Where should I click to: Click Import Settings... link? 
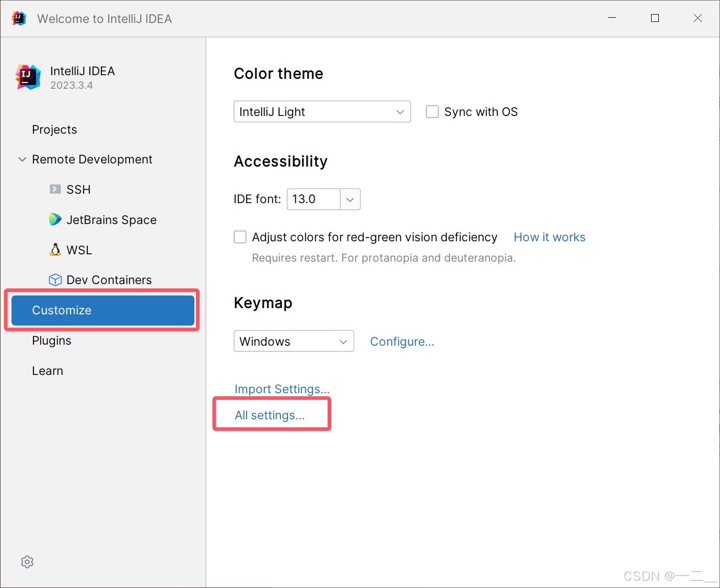pyautogui.click(x=282, y=389)
